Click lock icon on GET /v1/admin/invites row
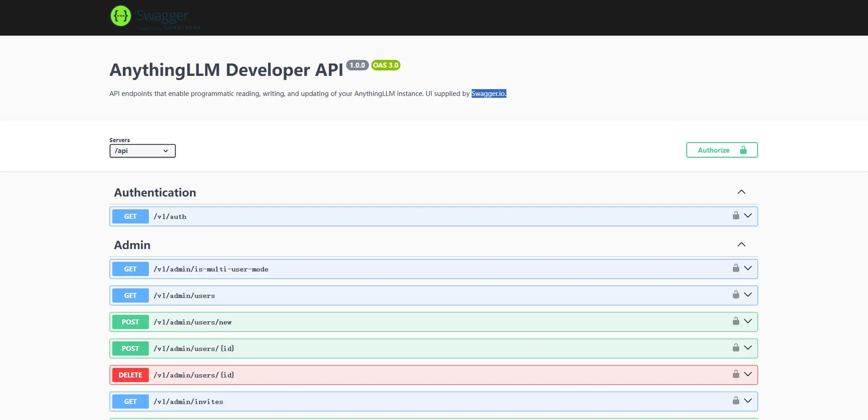868x420 pixels. click(736, 400)
